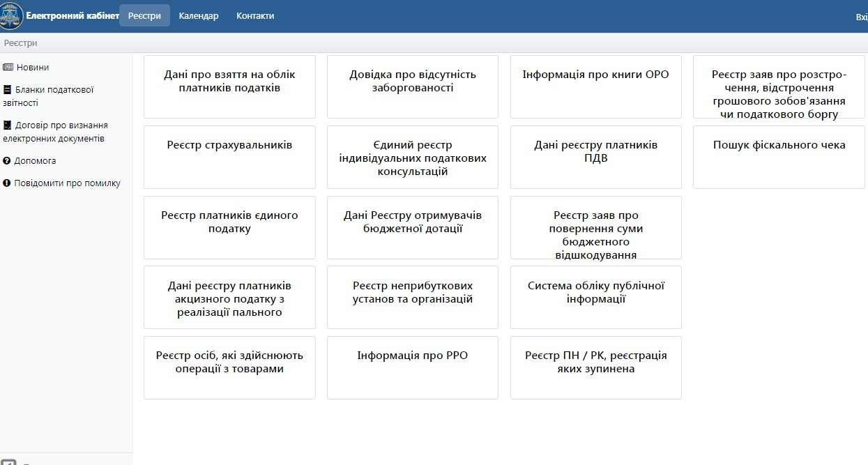Switch to the Календар menu item
The height and width of the screenshot is (465, 868).
(198, 16)
